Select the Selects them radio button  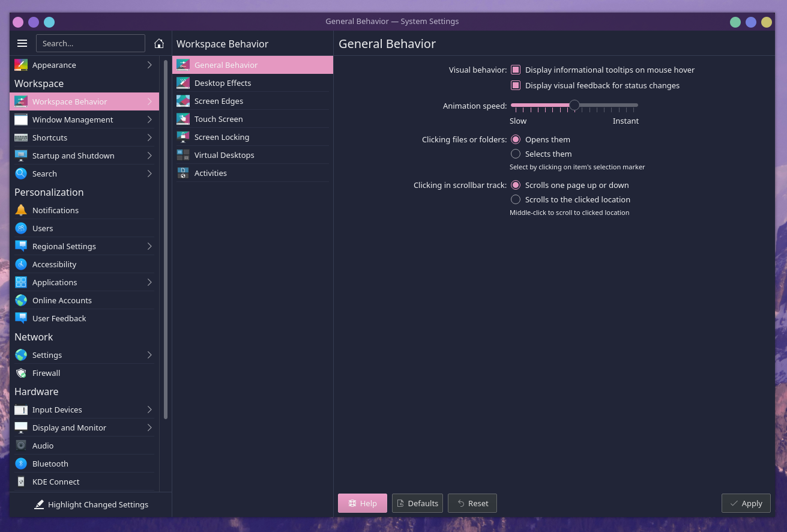click(x=516, y=154)
